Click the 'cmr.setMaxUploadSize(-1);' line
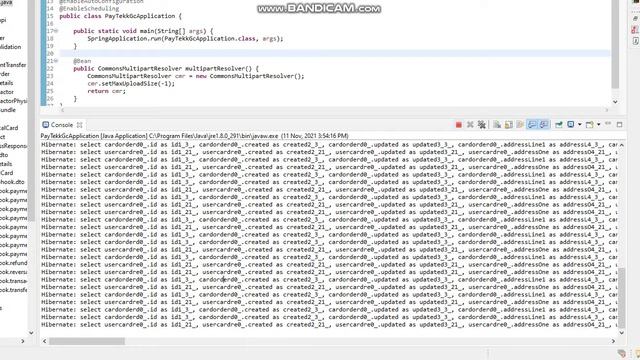The height and width of the screenshot is (360, 640). [131, 83]
